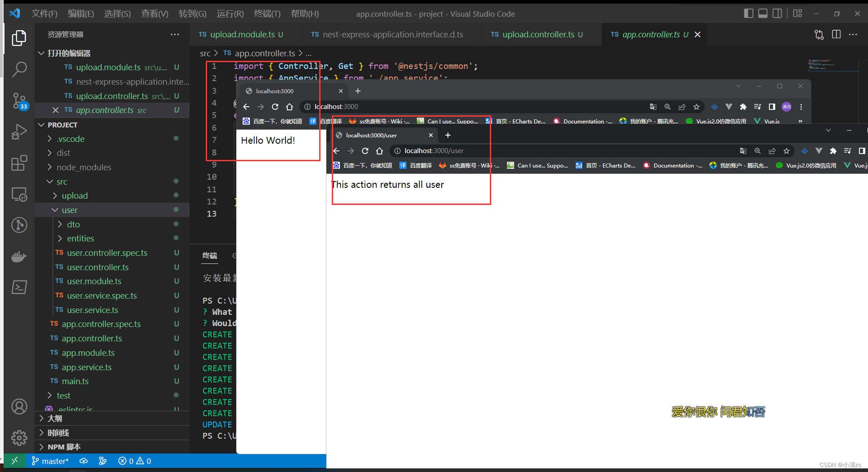Click the errors and warnings indicator in status bar

(134, 460)
